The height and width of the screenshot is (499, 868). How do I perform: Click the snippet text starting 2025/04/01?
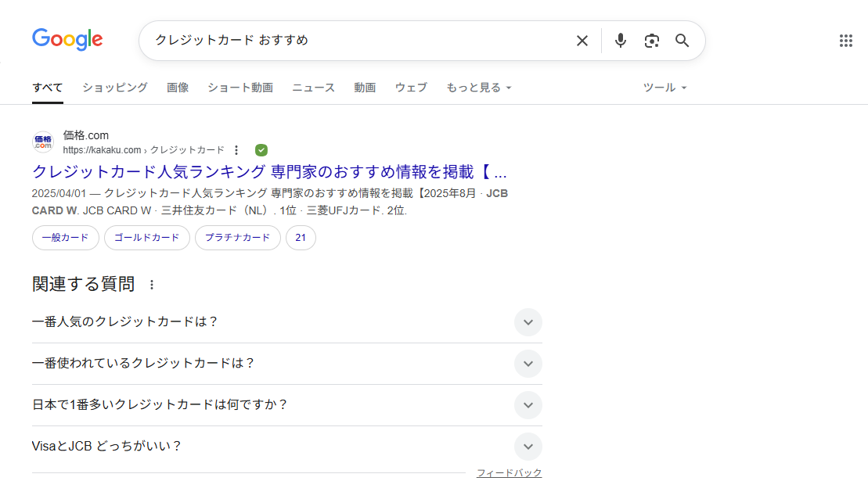click(269, 202)
